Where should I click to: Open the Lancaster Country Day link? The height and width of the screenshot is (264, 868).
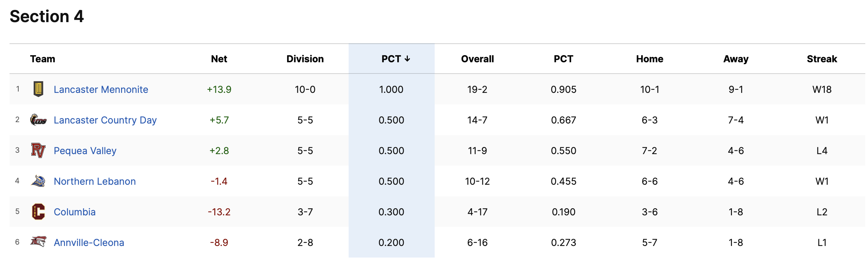105,120
